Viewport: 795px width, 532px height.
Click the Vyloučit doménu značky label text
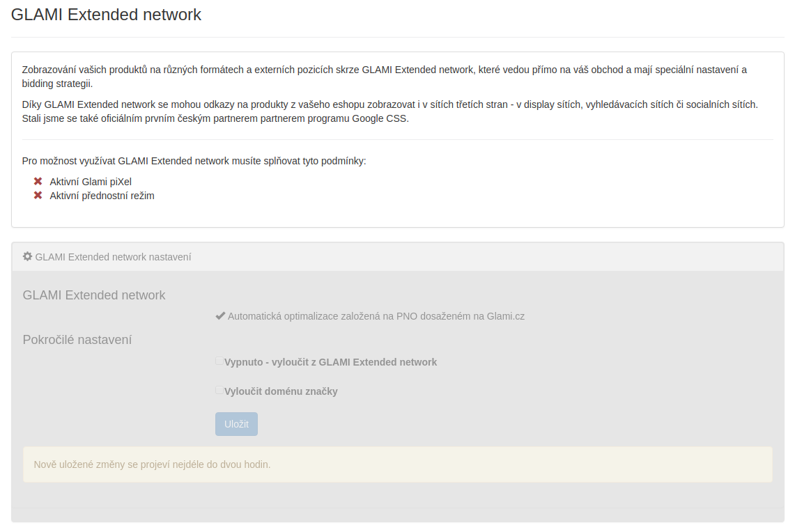[x=281, y=391]
